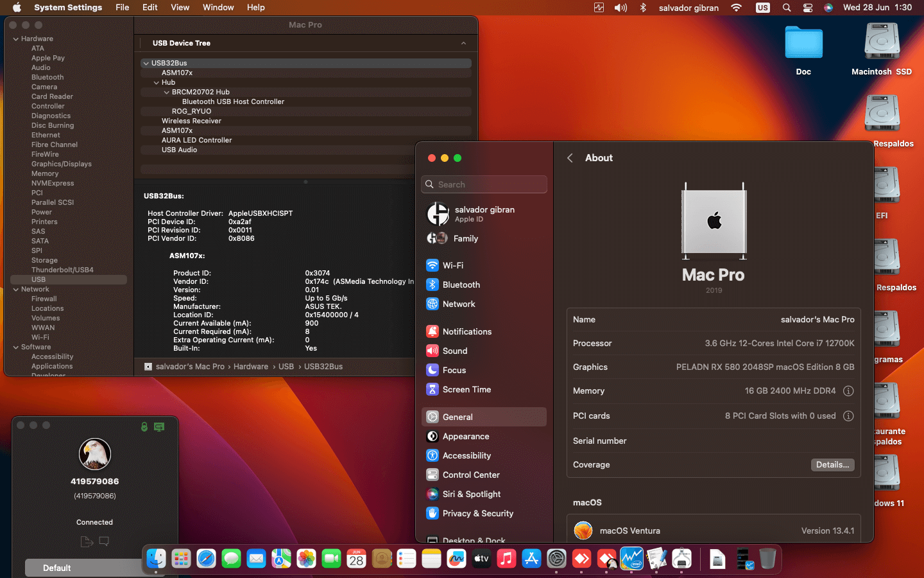Collapse USB32Bus node in device tree
The height and width of the screenshot is (578, 924).
146,64
